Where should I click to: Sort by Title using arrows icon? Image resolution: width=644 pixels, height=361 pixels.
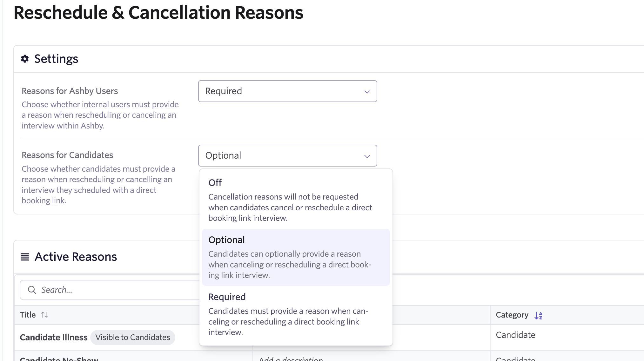(x=44, y=315)
